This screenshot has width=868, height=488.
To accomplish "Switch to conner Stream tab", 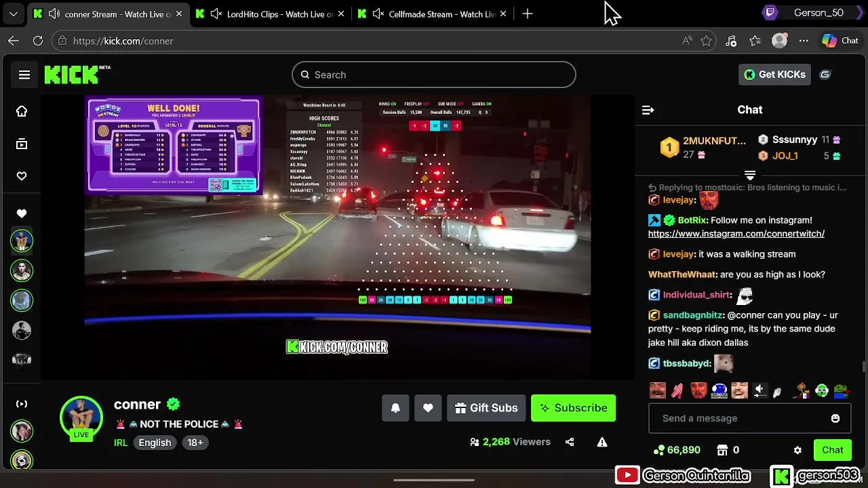I will 107,14.
